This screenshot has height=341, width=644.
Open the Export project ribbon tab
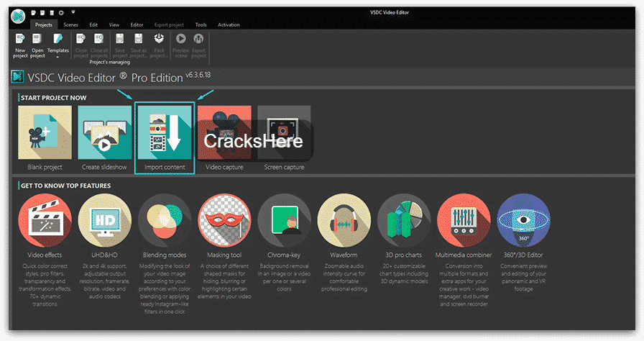click(169, 24)
